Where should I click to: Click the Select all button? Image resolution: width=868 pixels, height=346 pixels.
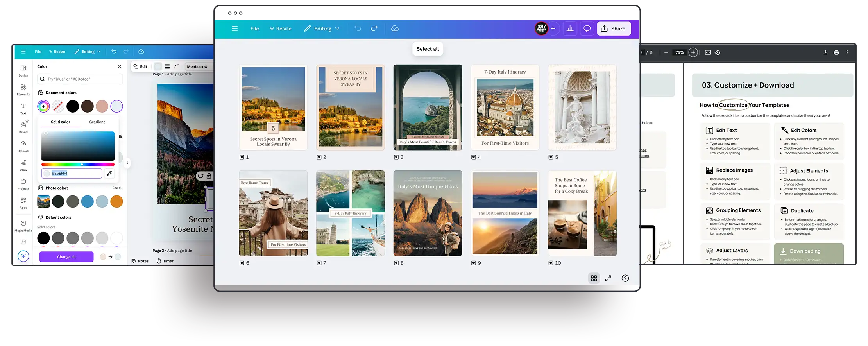click(428, 49)
